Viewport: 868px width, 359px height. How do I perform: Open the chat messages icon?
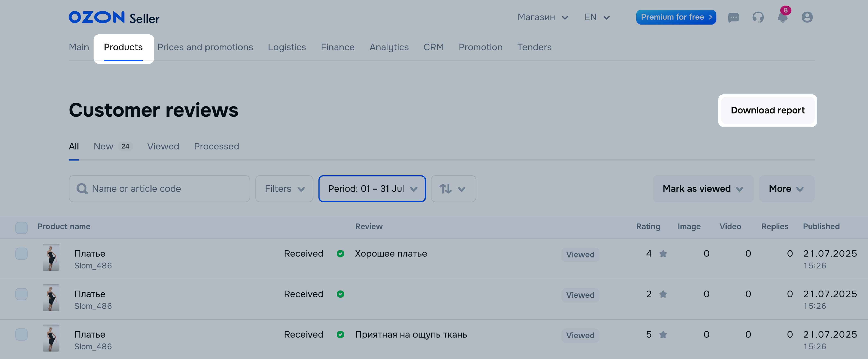(733, 17)
